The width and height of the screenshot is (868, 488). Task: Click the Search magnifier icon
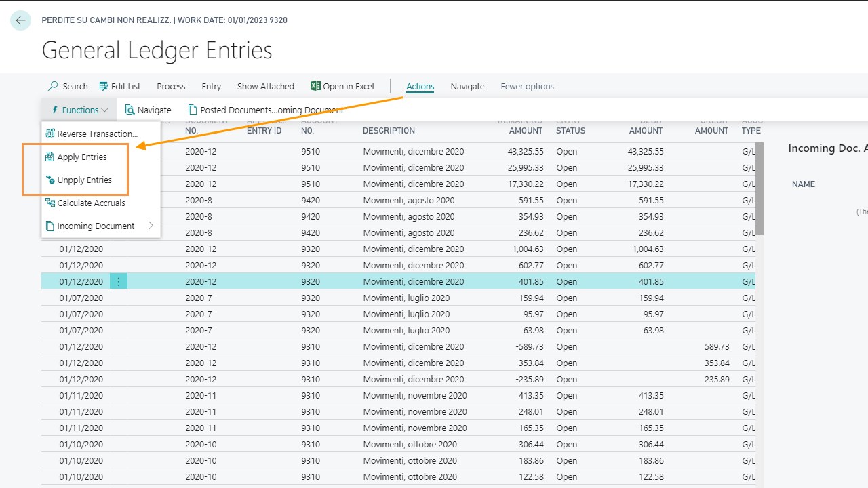coord(53,86)
